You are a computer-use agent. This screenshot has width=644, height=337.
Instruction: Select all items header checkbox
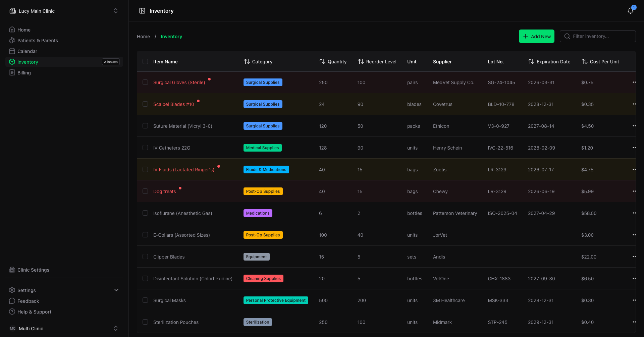145,61
